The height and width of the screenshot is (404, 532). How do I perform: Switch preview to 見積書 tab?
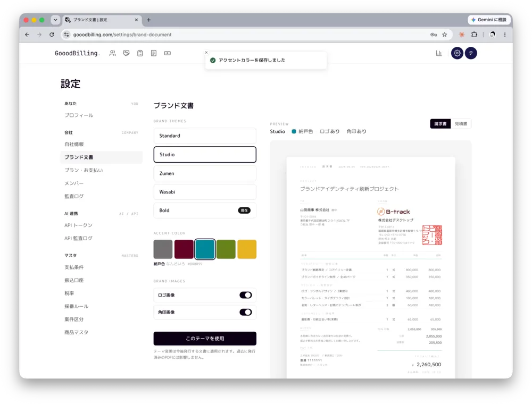pyautogui.click(x=461, y=124)
